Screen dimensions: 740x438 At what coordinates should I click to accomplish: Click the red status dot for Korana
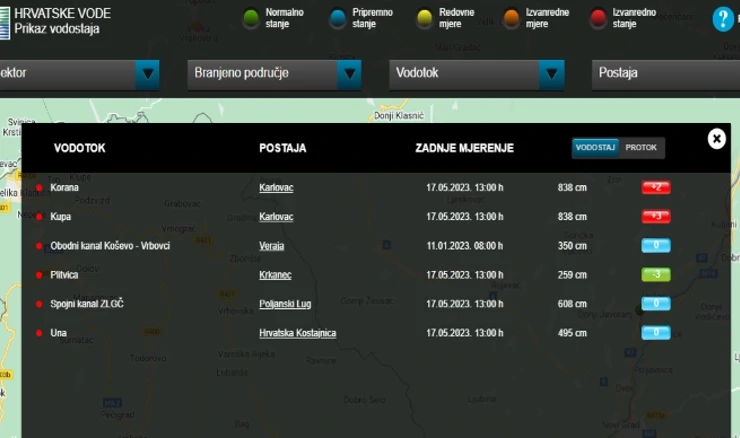39,187
